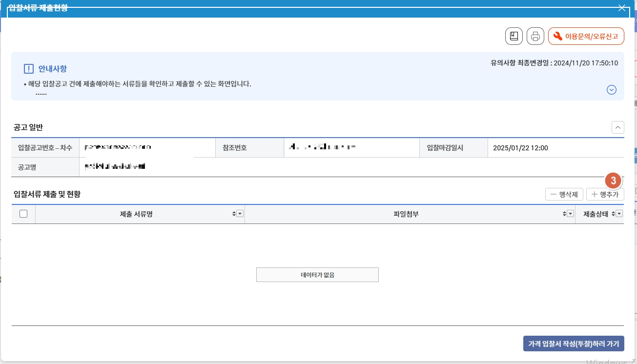Screen dimensions: 637x364
Task: Click the red step 3 badge
Action: click(613, 181)
